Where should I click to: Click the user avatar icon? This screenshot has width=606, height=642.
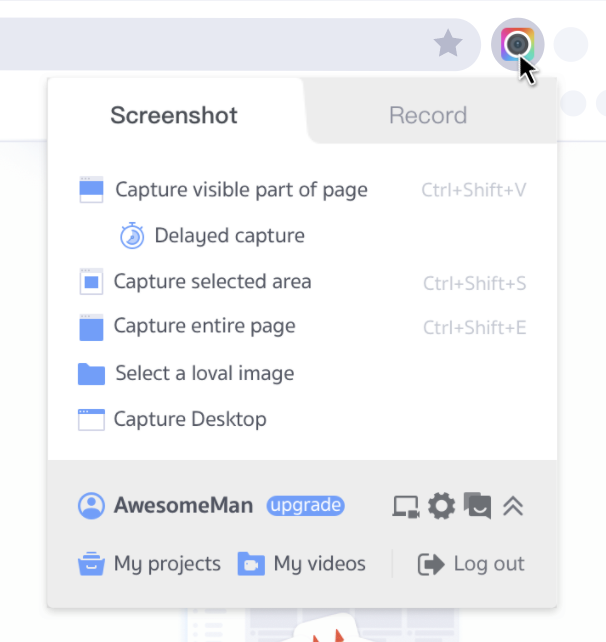91,506
